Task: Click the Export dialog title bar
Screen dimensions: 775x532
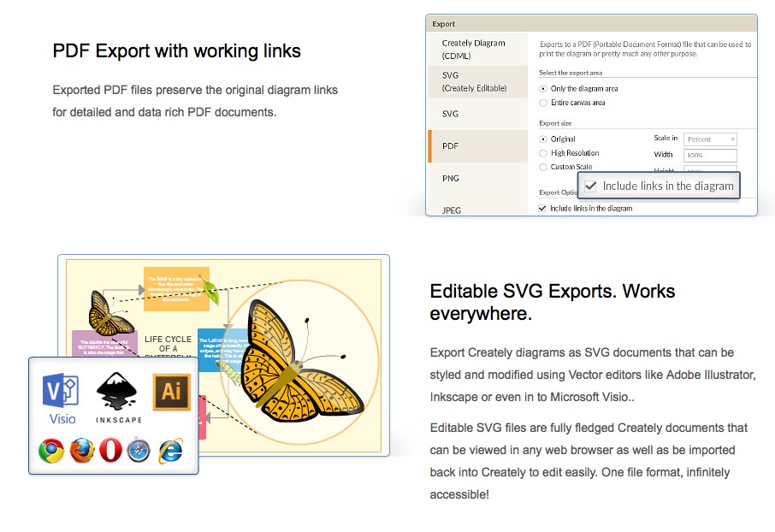Action: coord(591,24)
